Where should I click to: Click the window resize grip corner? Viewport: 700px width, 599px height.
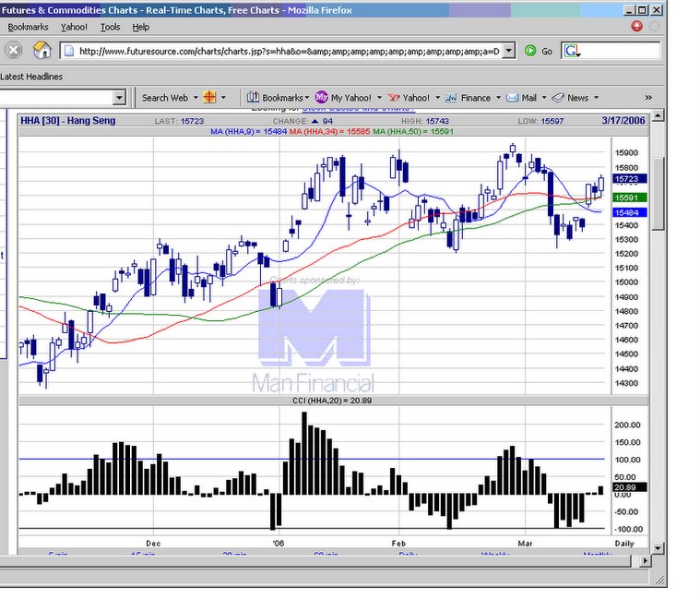coord(659,580)
